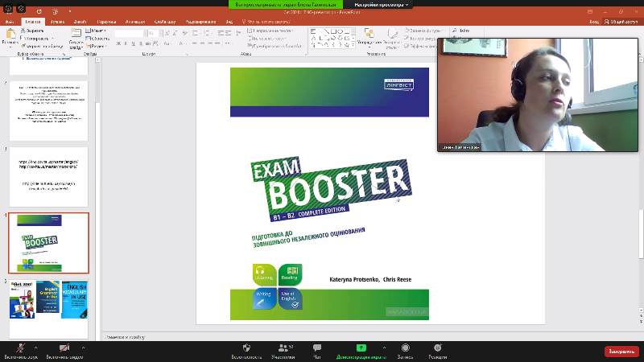This screenshot has height=362, width=644.
Task: Click Writing icon on slide
Action: pos(264,298)
